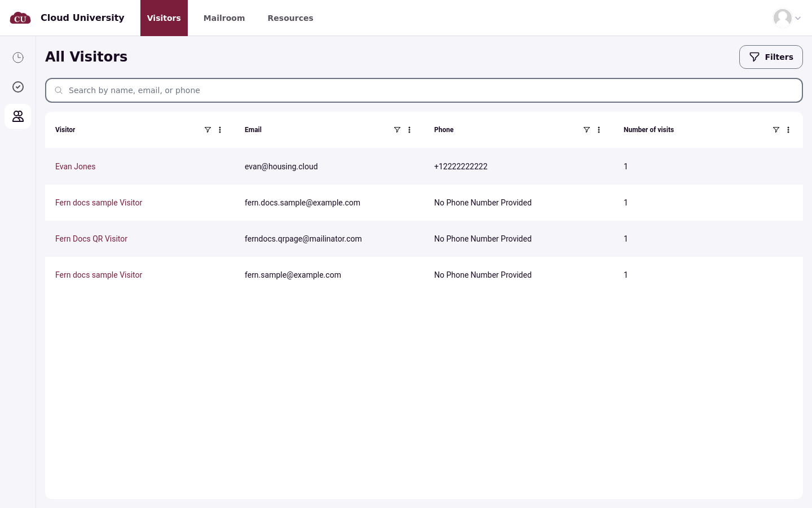
Task: Click the Cloud University title text
Action: pyautogui.click(x=82, y=17)
